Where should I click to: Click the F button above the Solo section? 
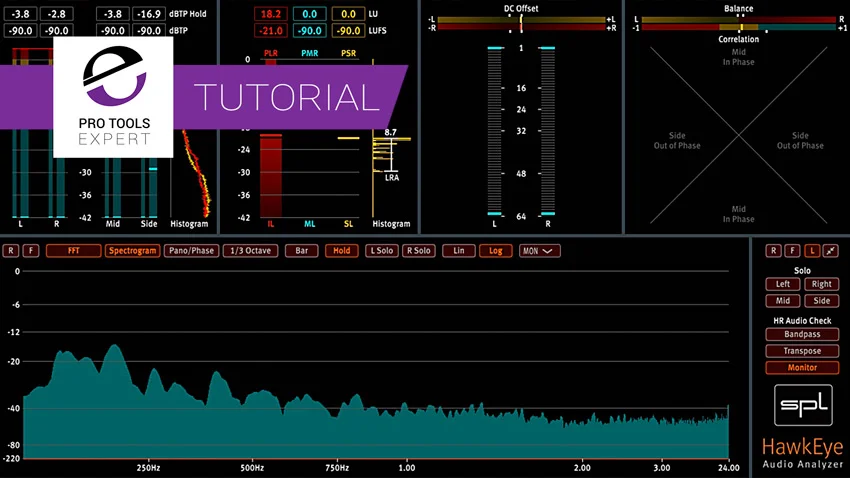793,250
